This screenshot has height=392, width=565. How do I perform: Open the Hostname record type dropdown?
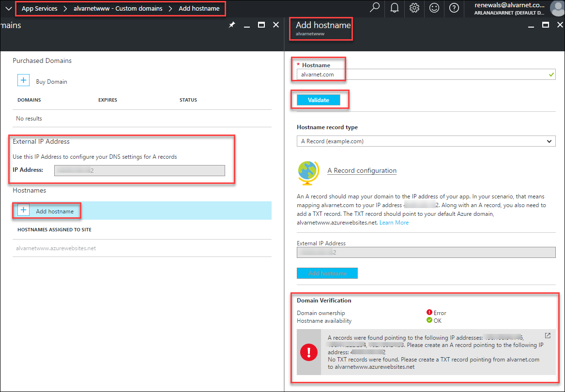(x=426, y=141)
